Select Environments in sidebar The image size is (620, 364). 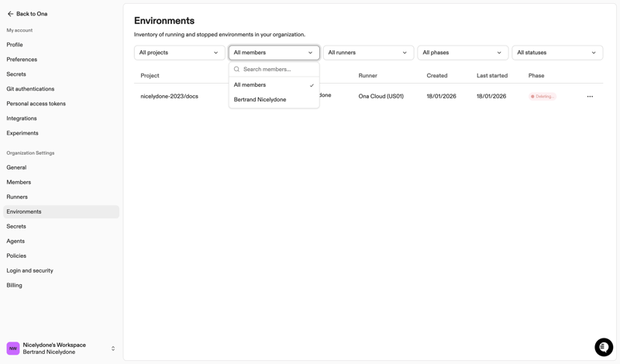click(61, 212)
